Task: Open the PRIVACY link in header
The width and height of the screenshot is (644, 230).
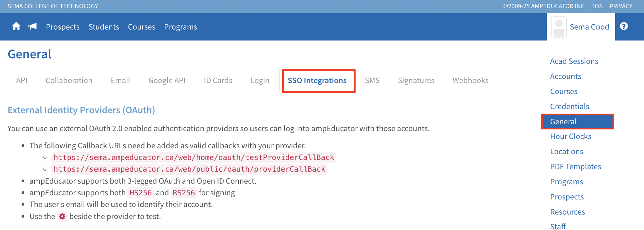Action: pos(621,6)
